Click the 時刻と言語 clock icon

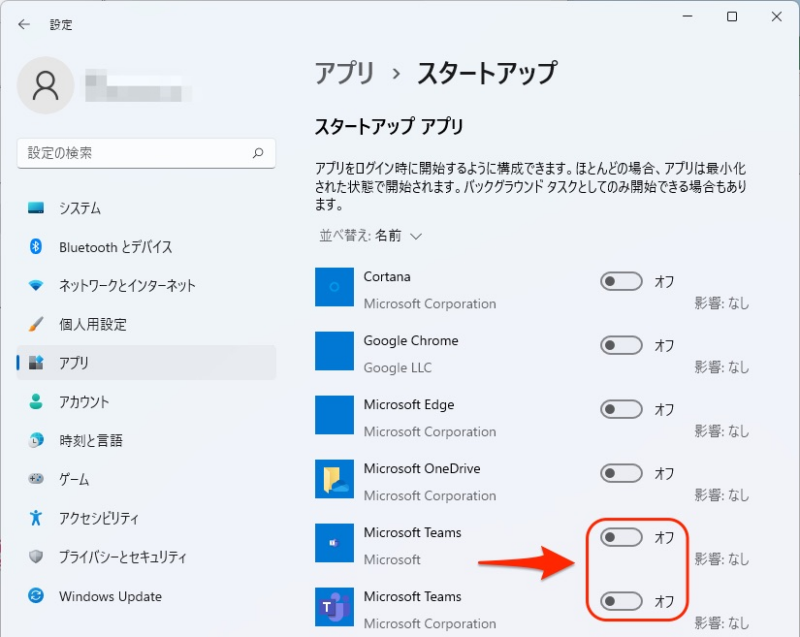pyautogui.click(x=36, y=440)
